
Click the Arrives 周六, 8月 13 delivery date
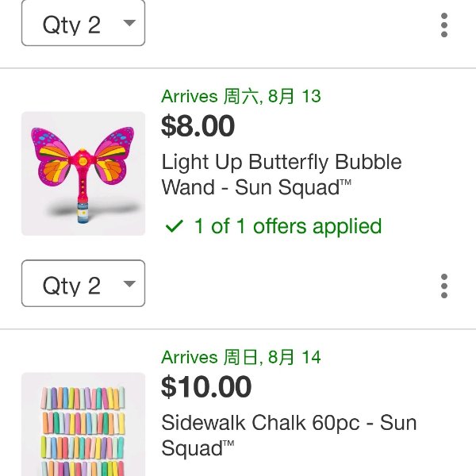(241, 96)
